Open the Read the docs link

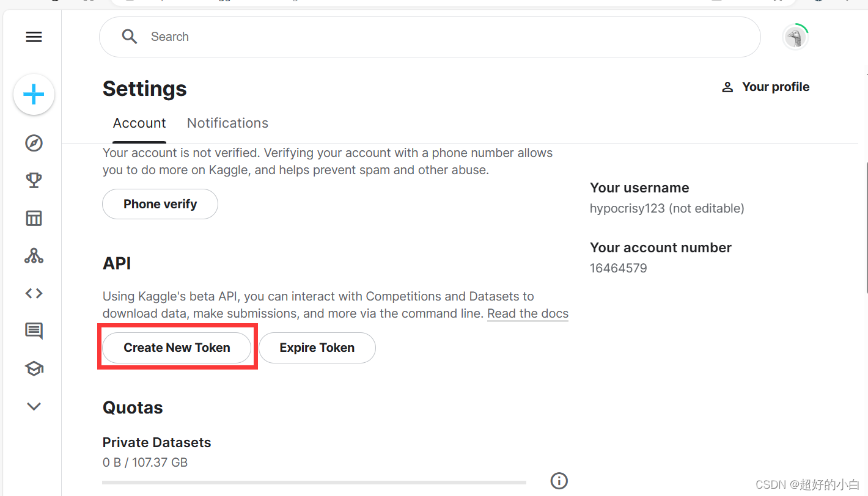click(528, 314)
